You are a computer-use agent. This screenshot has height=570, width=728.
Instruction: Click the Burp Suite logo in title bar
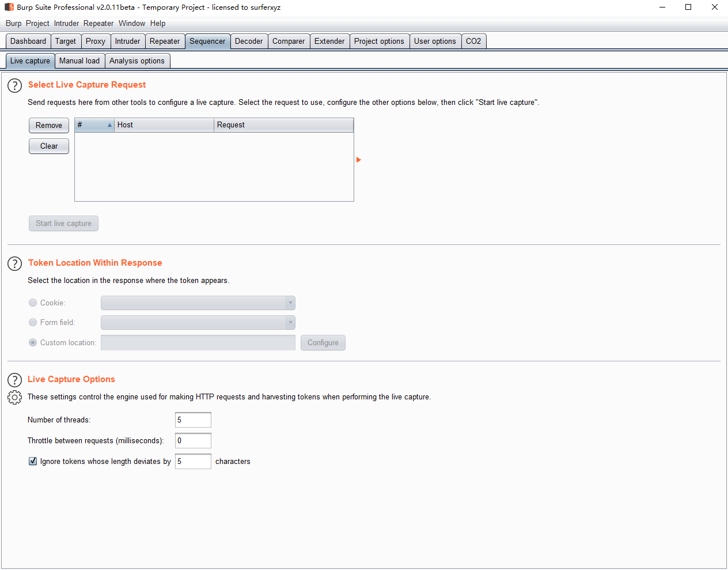[9, 7]
